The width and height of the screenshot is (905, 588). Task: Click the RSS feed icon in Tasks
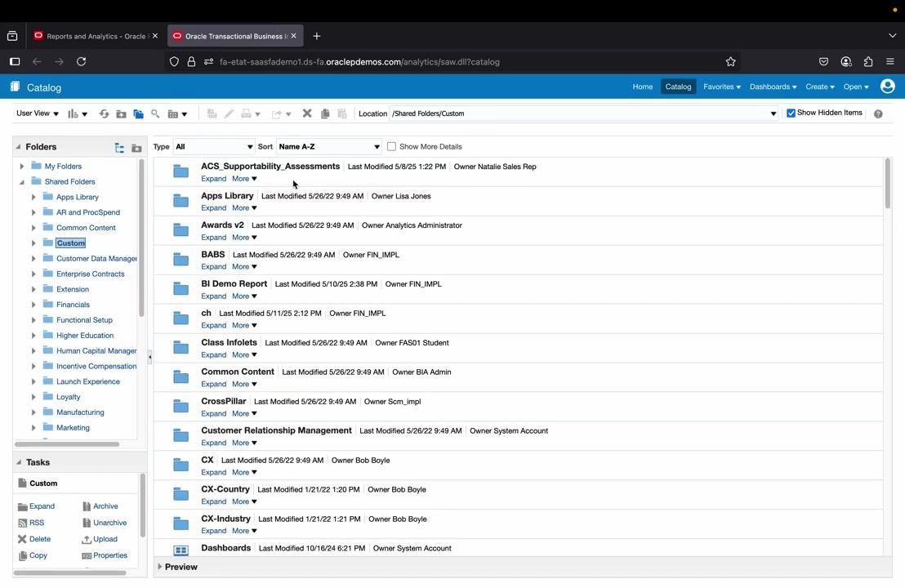pos(23,523)
